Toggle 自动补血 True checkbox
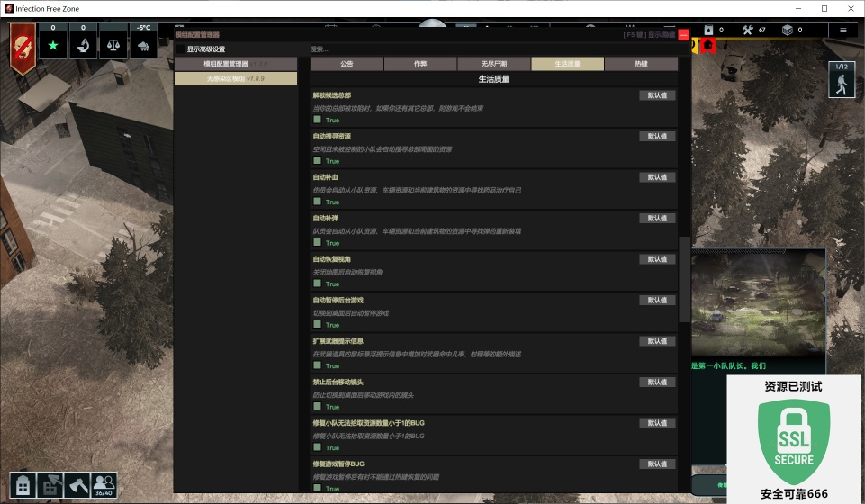 coord(317,202)
